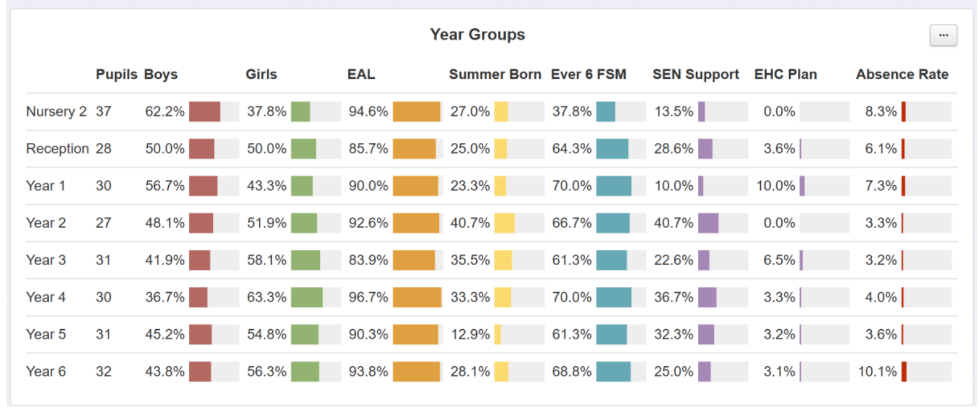Open the ellipsis options menu button

click(x=943, y=35)
